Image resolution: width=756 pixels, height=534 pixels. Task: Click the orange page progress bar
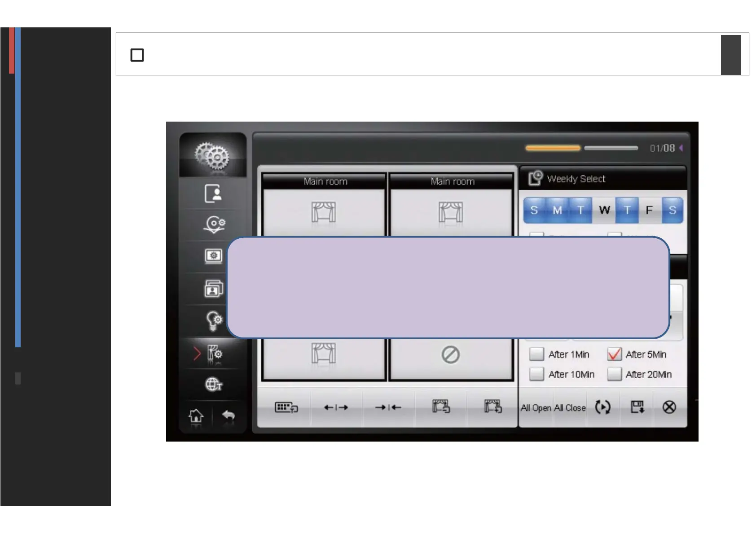pyautogui.click(x=553, y=148)
